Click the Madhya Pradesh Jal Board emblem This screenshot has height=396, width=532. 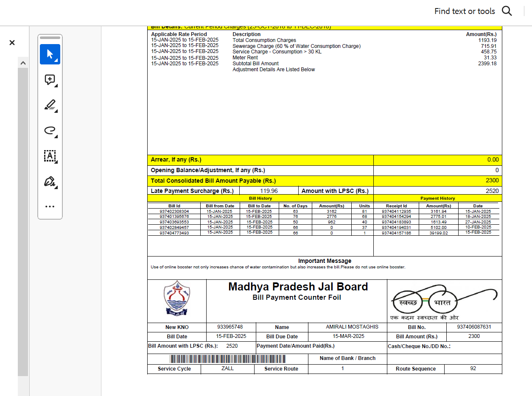177,298
